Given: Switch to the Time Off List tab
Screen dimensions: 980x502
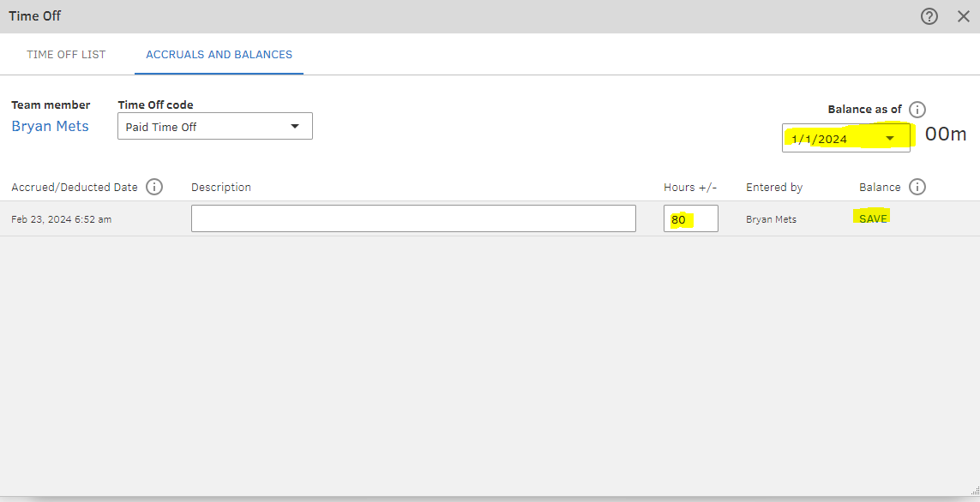Looking at the screenshot, I should pos(66,54).
